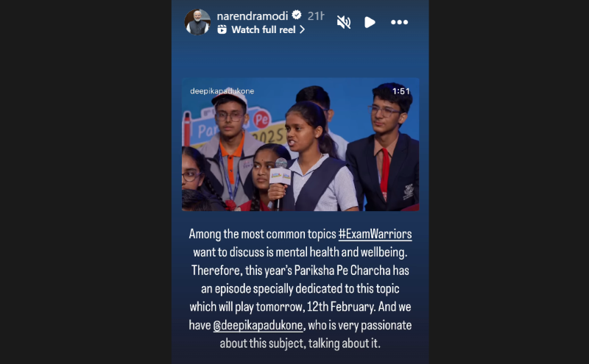Click the Pariksha Pe Charcha caption paragraph
This screenshot has height=364, width=589.
pos(300,288)
